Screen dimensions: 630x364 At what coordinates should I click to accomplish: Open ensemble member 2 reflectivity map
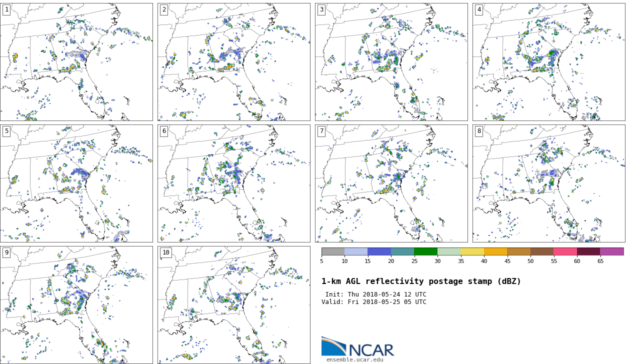(233, 62)
